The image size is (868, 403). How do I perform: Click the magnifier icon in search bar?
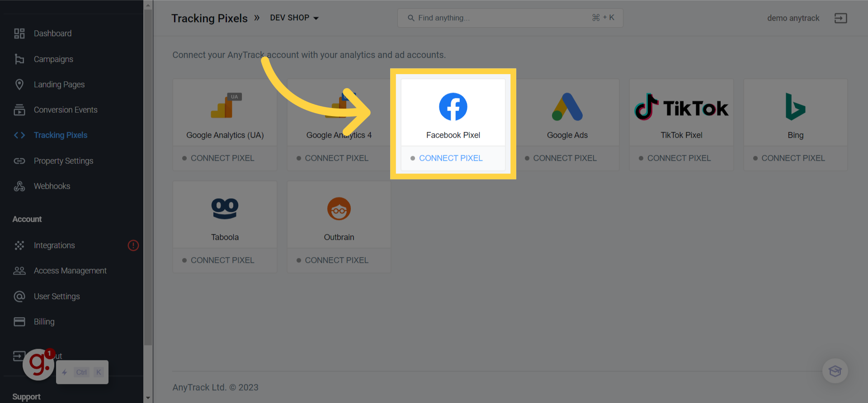click(x=411, y=18)
